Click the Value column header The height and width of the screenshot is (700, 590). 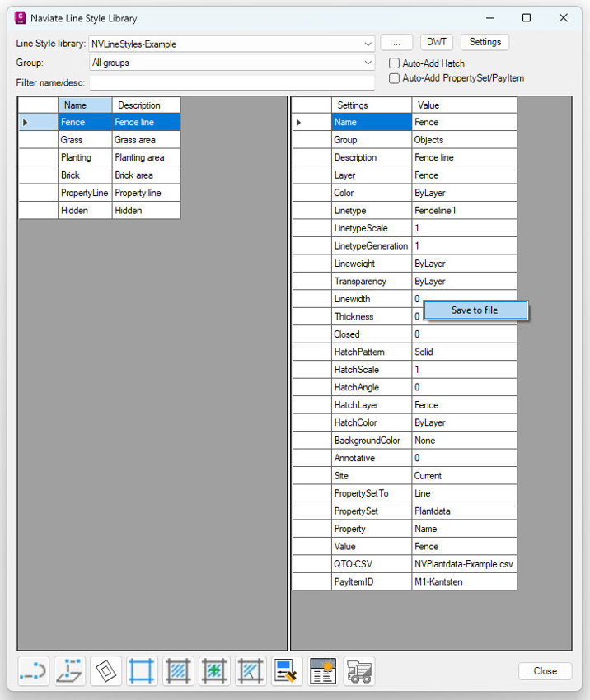(465, 105)
